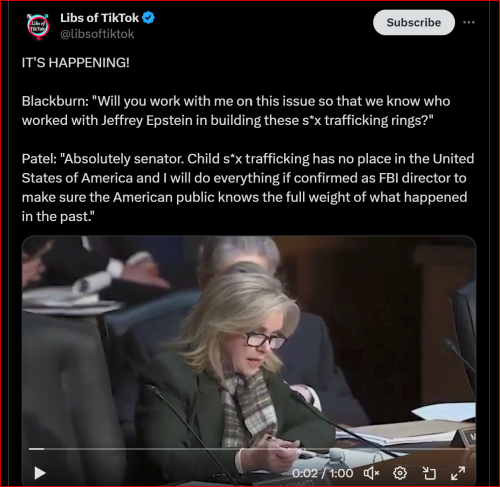Open the video settings gear
The height and width of the screenshot is (487, 500).
point(400,473)
